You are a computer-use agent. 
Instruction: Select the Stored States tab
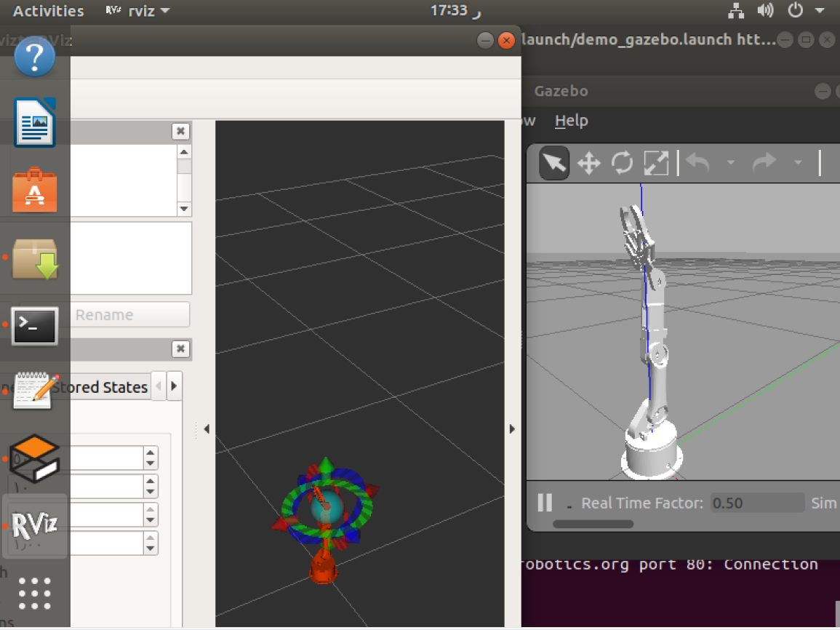[100, 387]
